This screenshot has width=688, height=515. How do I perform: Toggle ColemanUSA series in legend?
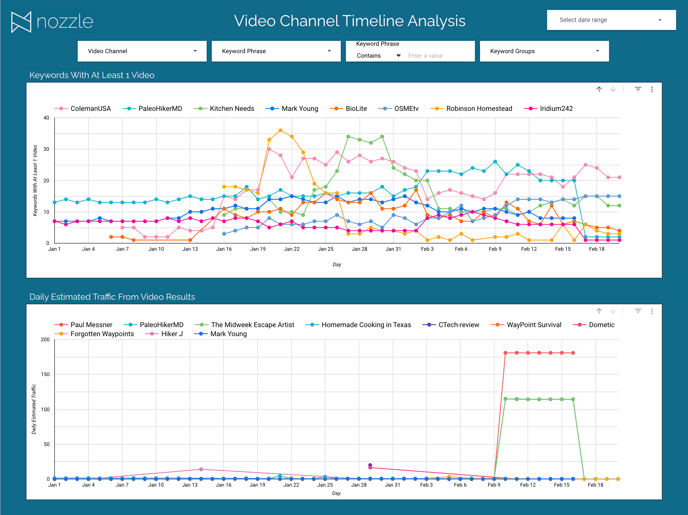click(x=83, y=108)
